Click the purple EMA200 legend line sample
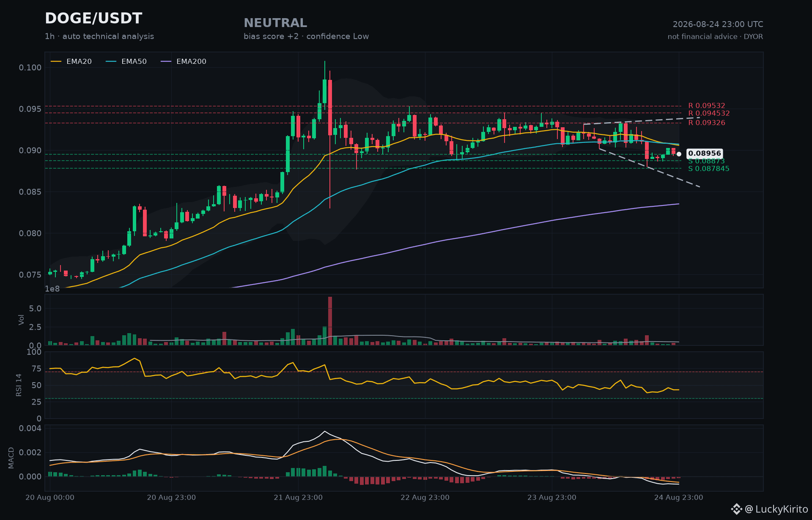This screenshot has height=520, width=812. (166, 62)
